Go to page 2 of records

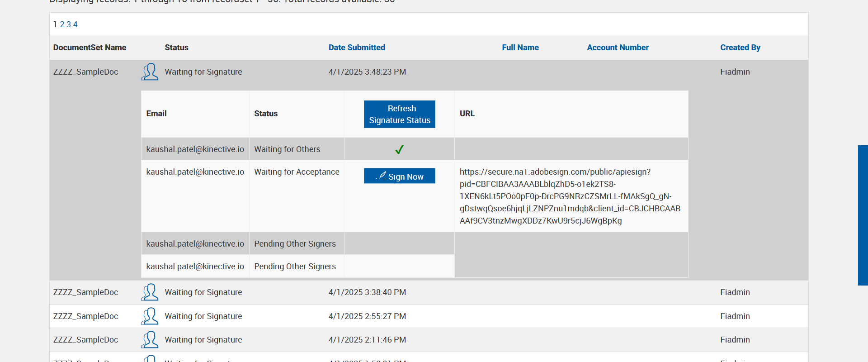pos(62,24)
